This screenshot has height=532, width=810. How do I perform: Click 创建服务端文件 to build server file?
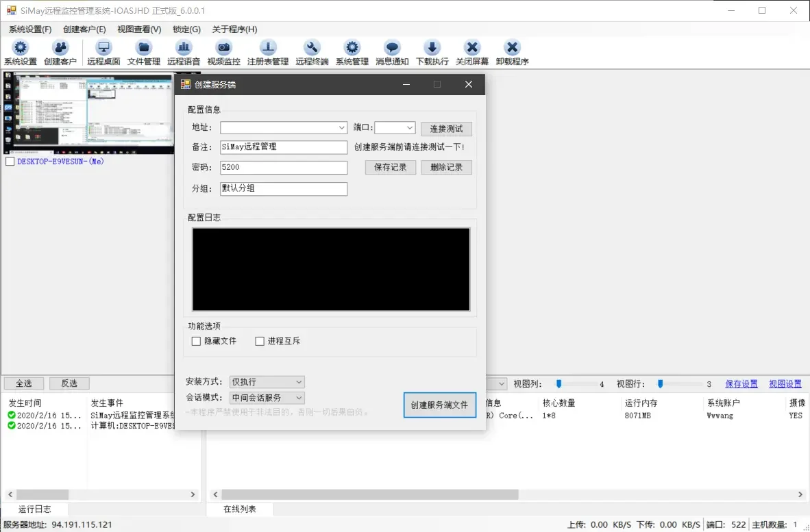pos(439,405)
